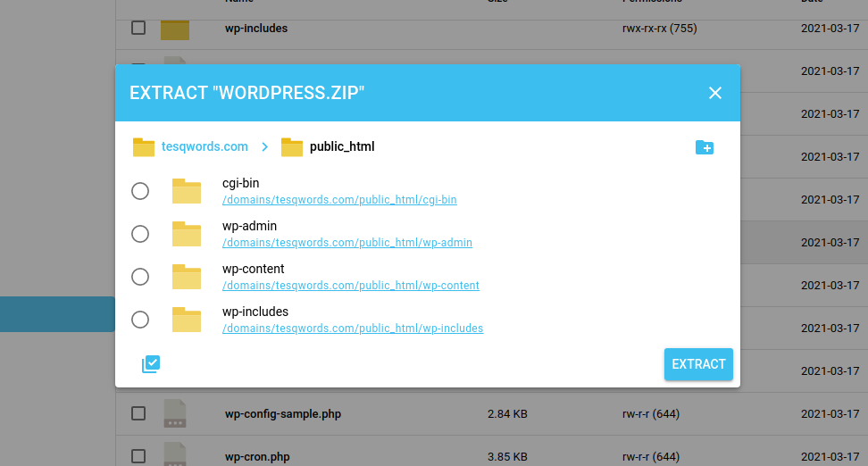868x466 pixels.
Task: Open the /domains/tesqwords.com/public_html/wp-includes path link
Action: [x=353, y=329]
